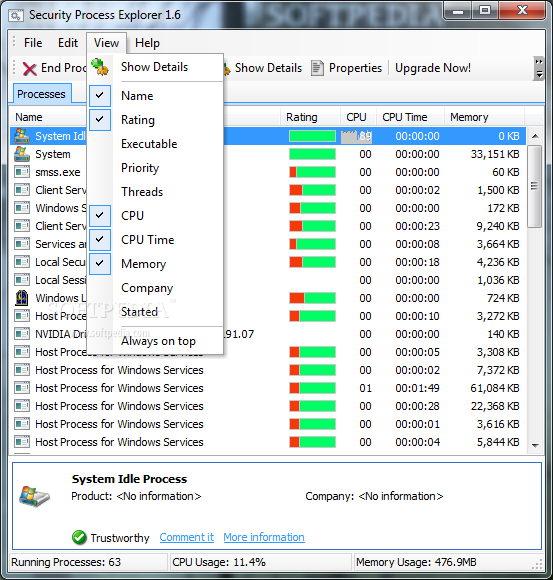553x580 pixels.
Task: Sort by the CPU column header
Action: (x=358, y=117)
